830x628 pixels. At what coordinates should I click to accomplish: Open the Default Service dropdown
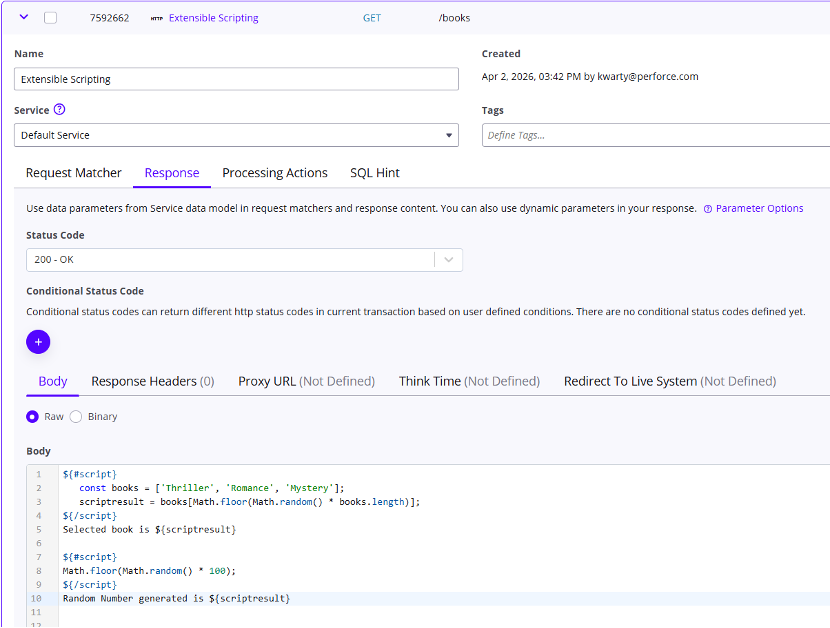[236, 135]
